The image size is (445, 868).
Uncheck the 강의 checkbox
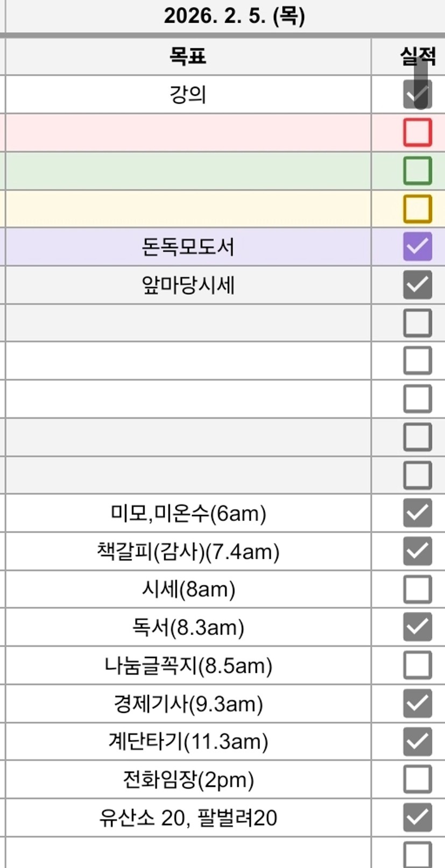pos(417,95)
